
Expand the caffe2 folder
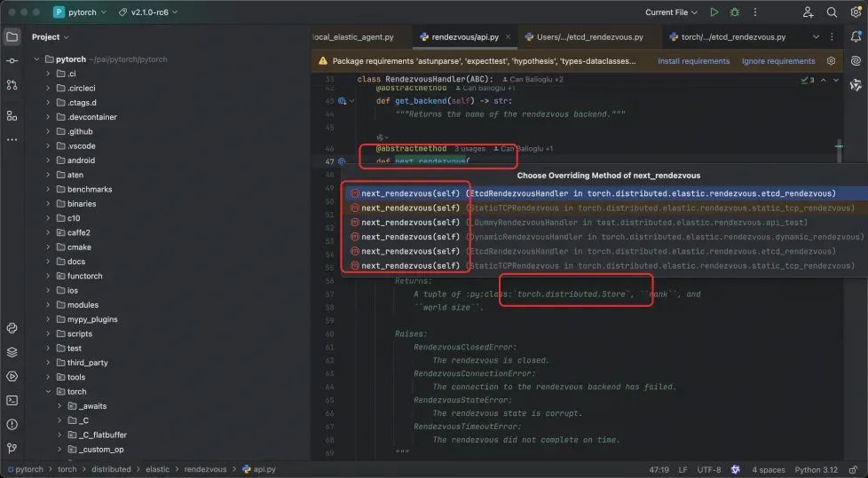(x=48, y=233)
